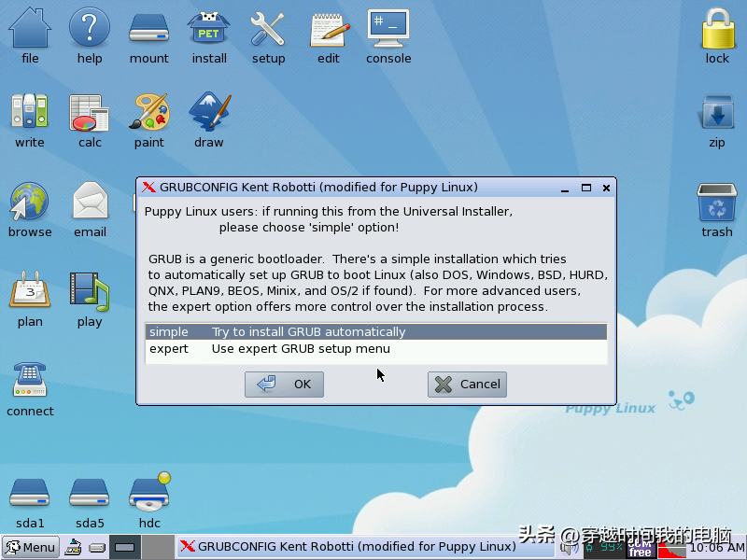Open the setup tools icon
Viewport: 747px width, 560px height.
(x=268, y=29)
